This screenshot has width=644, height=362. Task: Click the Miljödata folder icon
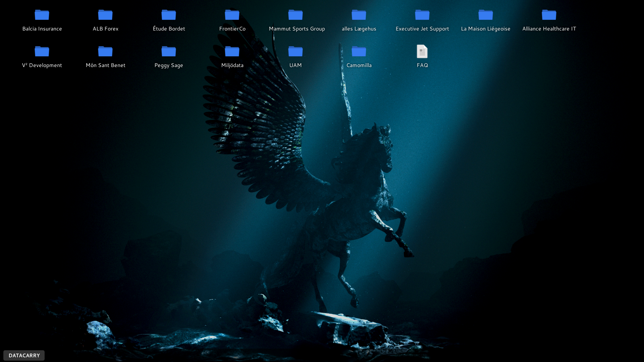click(232, 52)
